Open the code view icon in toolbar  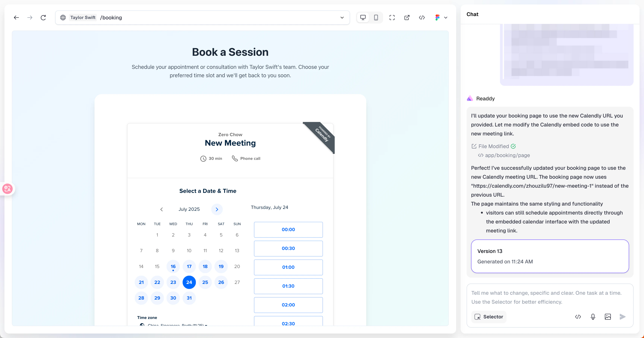click(422, 18)
